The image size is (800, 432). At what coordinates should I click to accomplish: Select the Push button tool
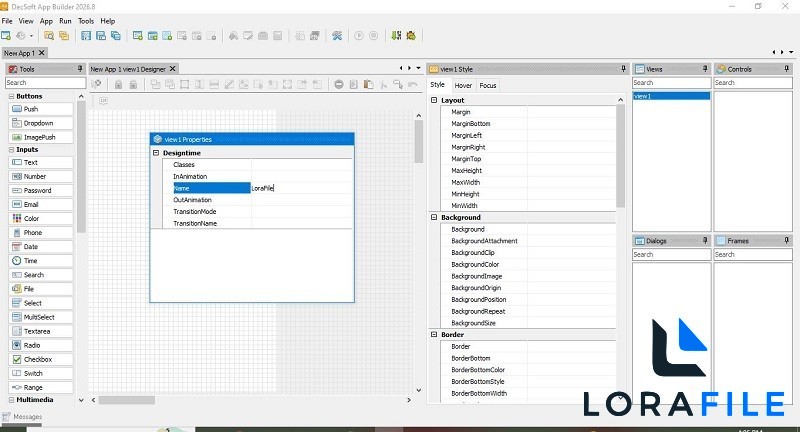pyautogui.click(x=41, y=109)
